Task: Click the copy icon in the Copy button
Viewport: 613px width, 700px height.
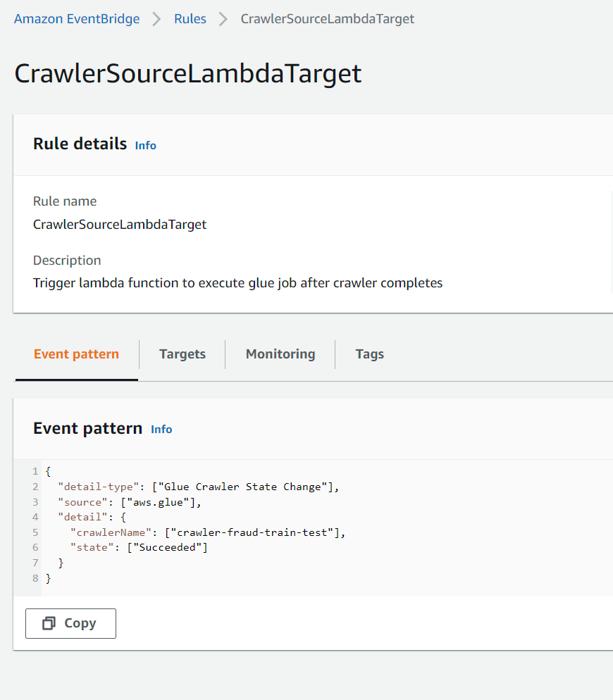Action: click(x=49, y=623)
